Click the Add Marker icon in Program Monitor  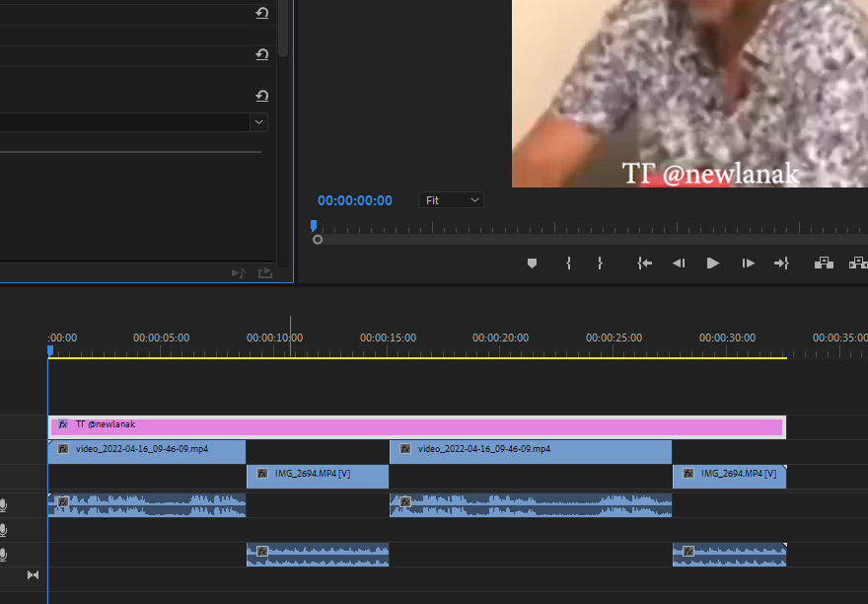[533, 264]
